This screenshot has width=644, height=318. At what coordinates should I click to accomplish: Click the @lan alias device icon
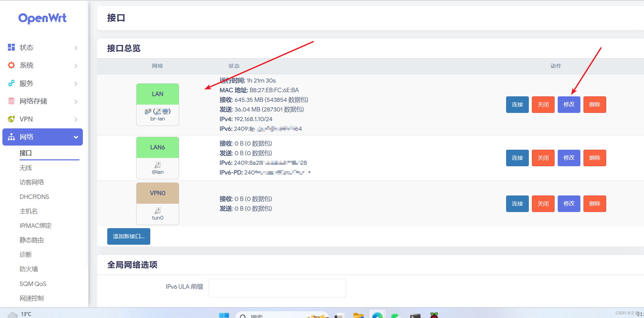pyautogui.click(x=157, y=165)
